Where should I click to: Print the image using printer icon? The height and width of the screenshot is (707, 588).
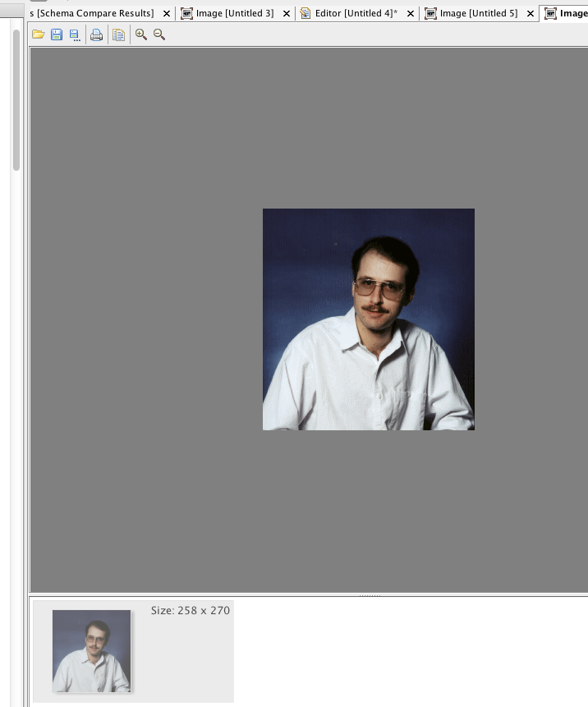point(96,34)
